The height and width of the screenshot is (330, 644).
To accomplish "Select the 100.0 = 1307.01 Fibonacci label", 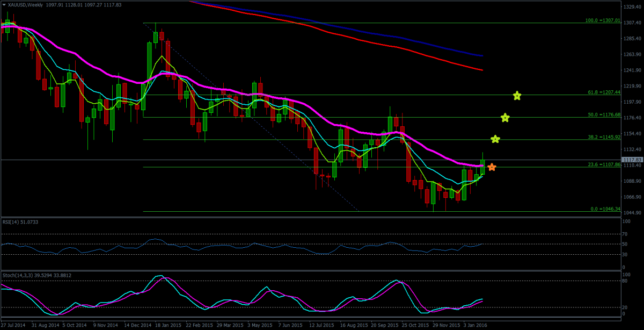I will click(602, 20).
